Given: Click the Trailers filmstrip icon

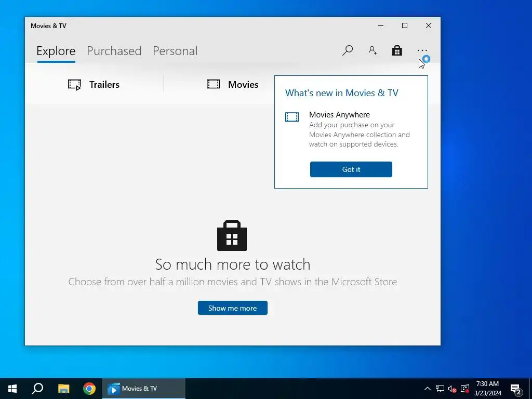Looking at the screenshot, I should [x=75, y=85].
